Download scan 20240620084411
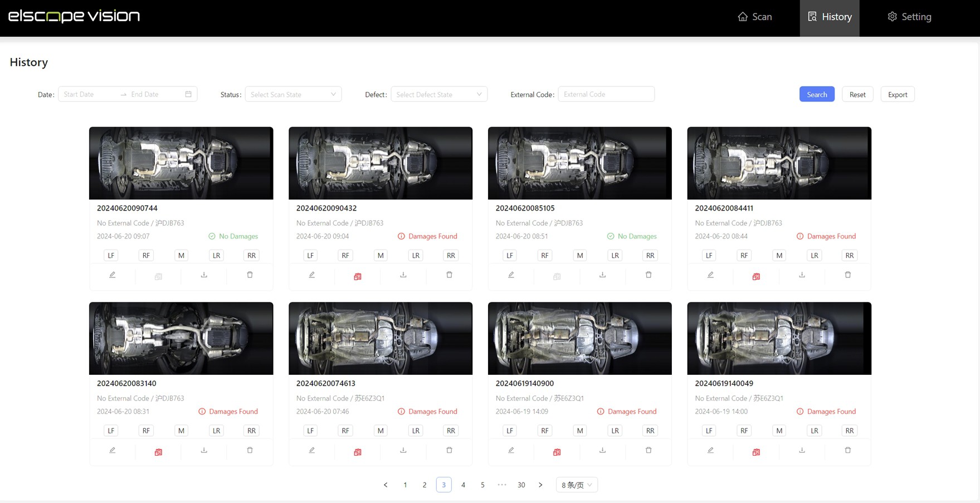 (x=802, y=275)
